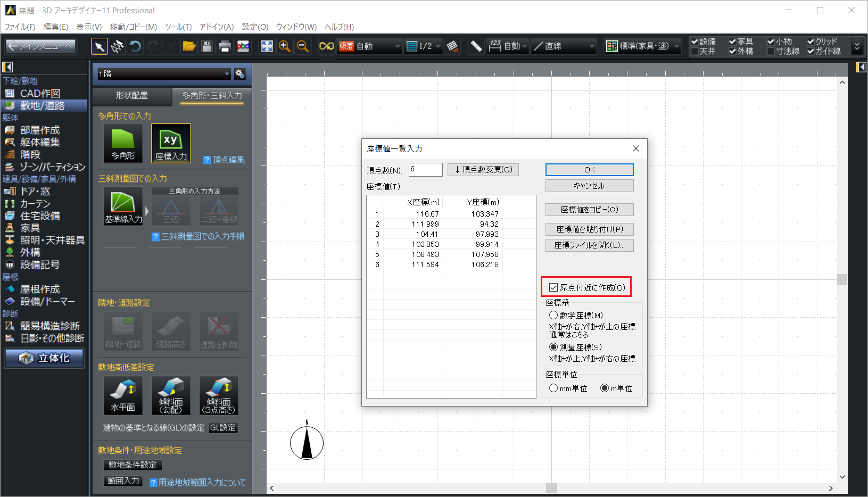Click the floor settings gear icon
Viewport: 868px width, 497px height.
point(240,74)
